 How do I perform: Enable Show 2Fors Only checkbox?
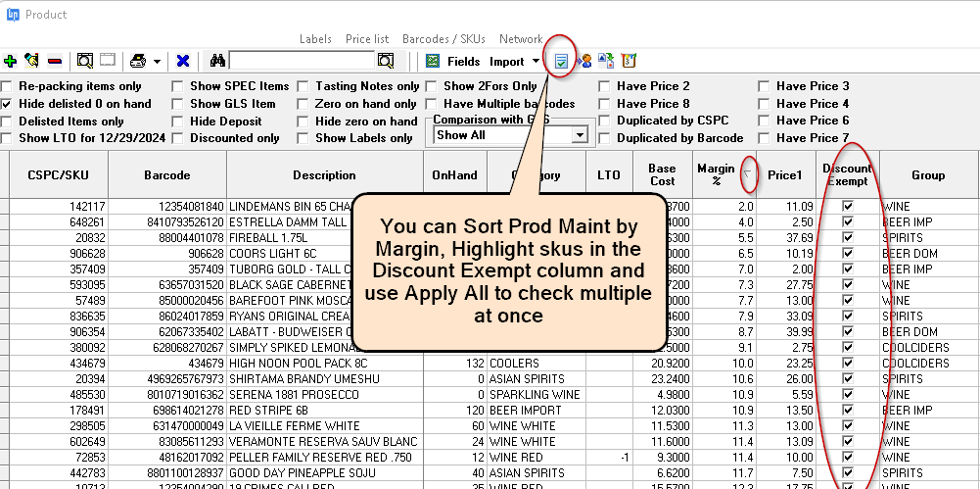[431, 86]
